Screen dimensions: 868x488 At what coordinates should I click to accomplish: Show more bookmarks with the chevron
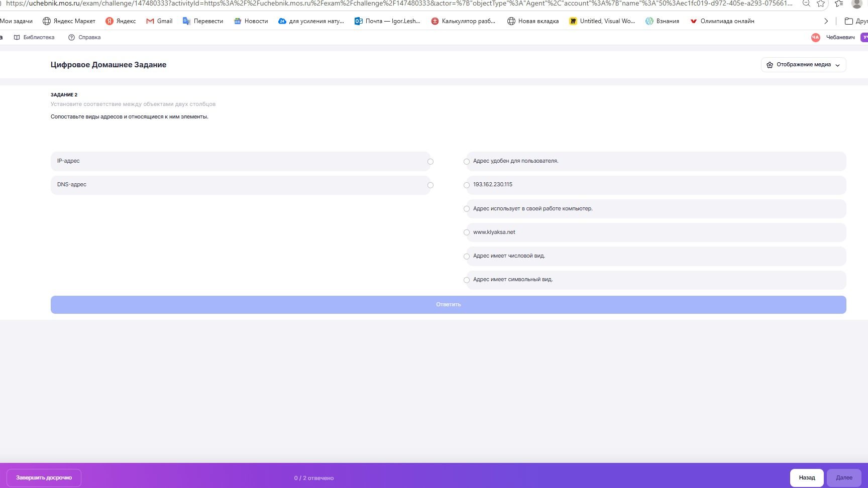pyautogui.click(x=826, y=21)
